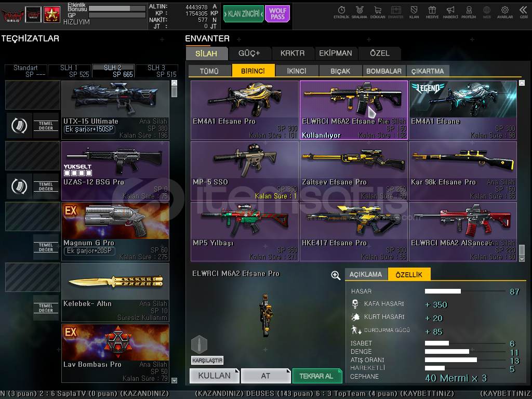Click the Wolf Pass button

(277, 14)
